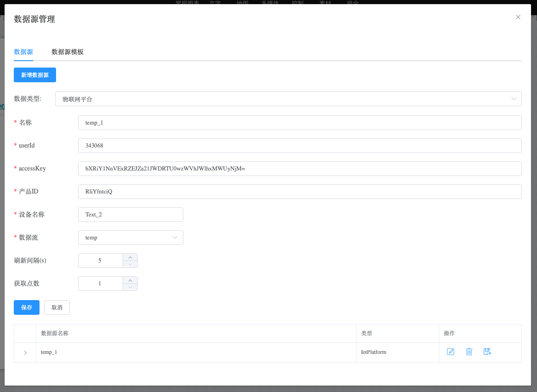537x392 pixels.
Task: Click the 设备名称 Text_2 field
Action: (x=130, y=215)
